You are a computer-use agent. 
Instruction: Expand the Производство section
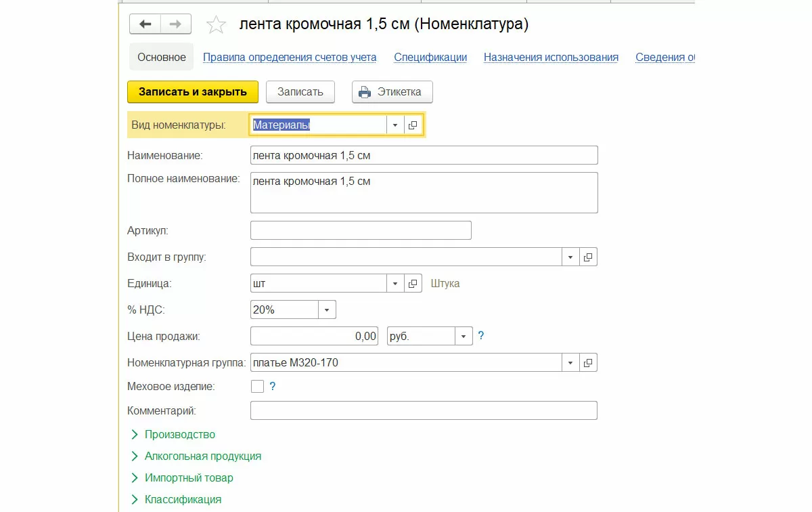coord(179,434)
